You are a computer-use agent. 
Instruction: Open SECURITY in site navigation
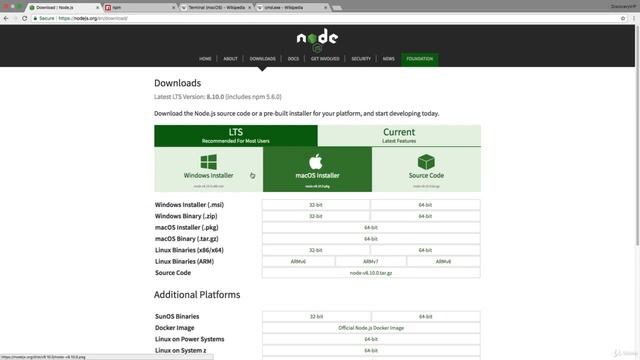pyautogui.click(x=361, y=59)
